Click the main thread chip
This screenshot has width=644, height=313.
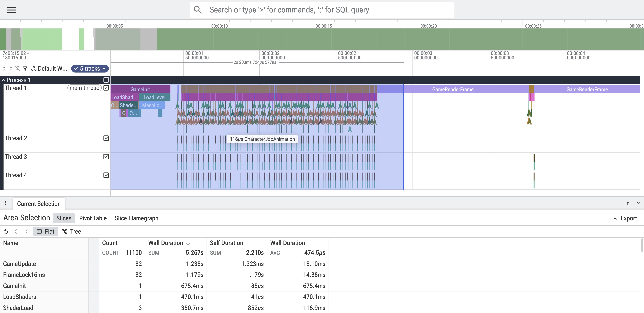click(85, 88)
